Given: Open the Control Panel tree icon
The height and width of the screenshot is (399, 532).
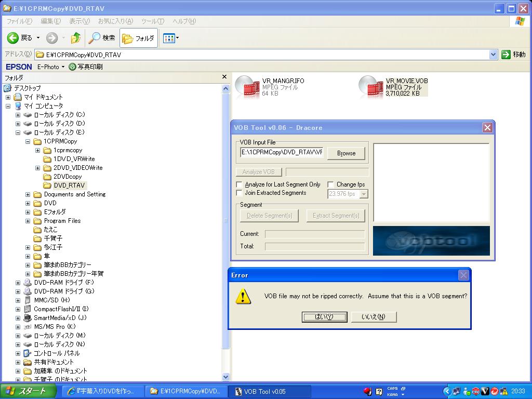Looking at the screenshot, I should tap(28, 353).
